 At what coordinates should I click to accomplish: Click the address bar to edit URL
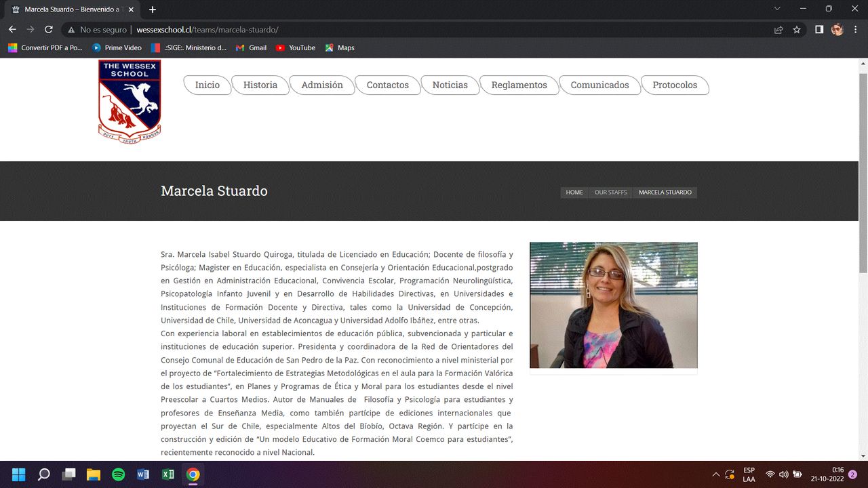point(407,29)
